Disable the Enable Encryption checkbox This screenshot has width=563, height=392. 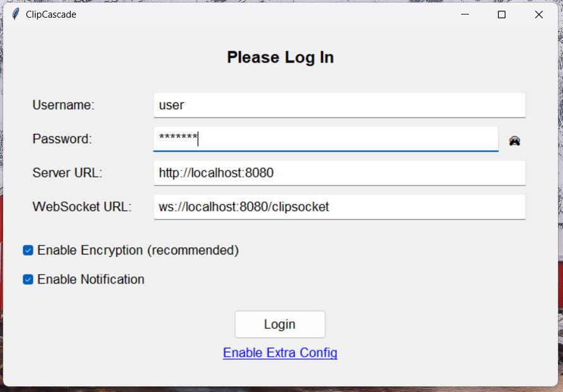(x=28, y=251)
